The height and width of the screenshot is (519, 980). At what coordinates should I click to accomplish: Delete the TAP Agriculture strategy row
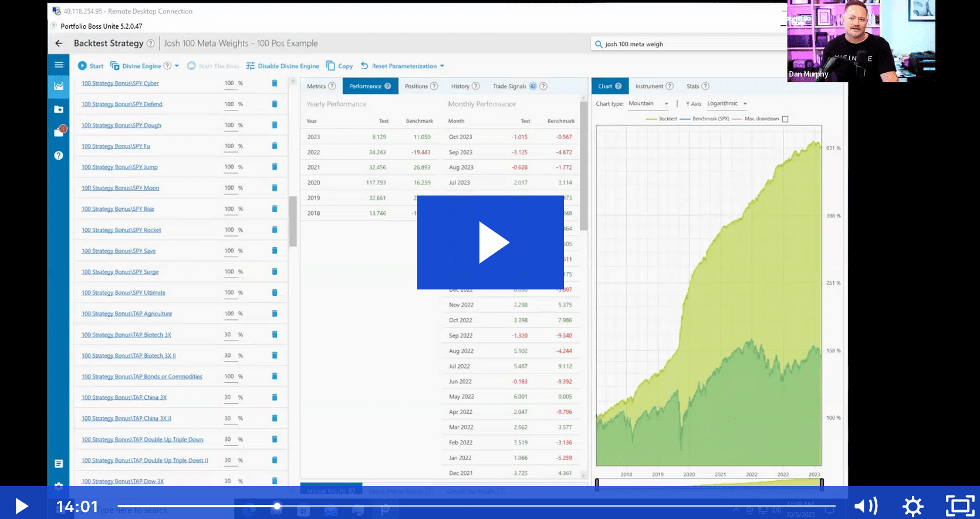point(275,314)
